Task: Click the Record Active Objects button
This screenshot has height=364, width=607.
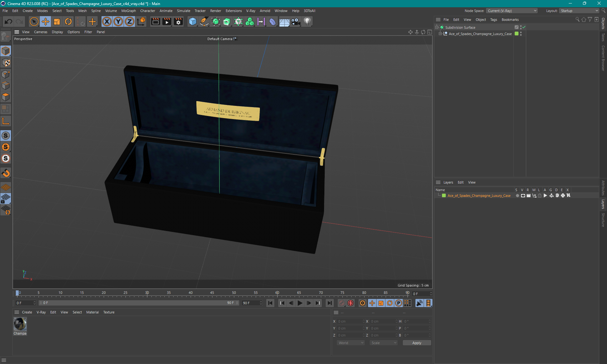Action: point(342,303)
